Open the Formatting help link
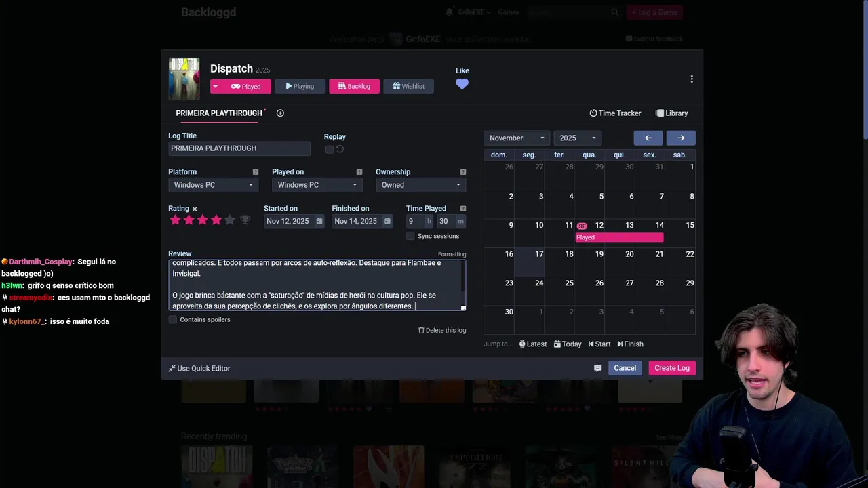The height and width of the screenshot is (488, 868). click(x=452, y=254)
